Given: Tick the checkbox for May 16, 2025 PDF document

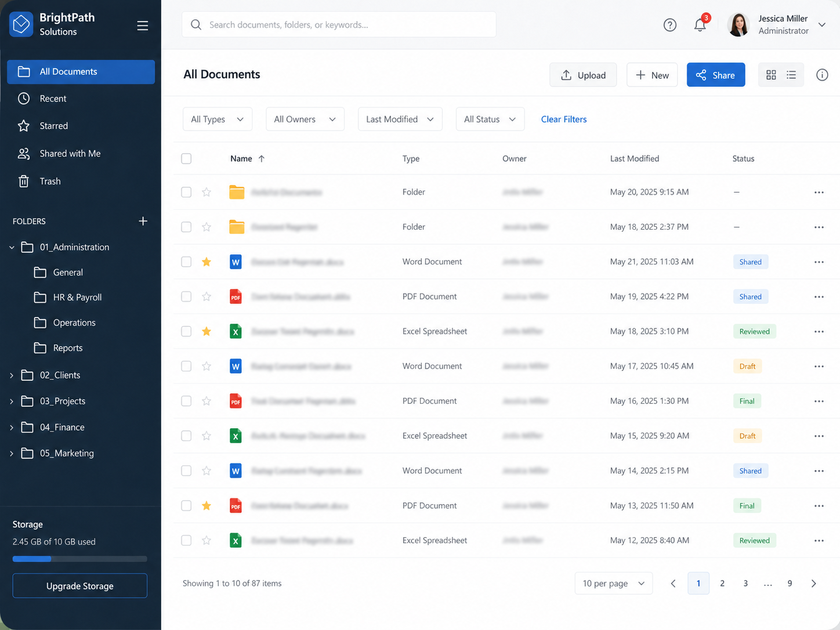Looking at the screenshot, I should tap(186, 401).
